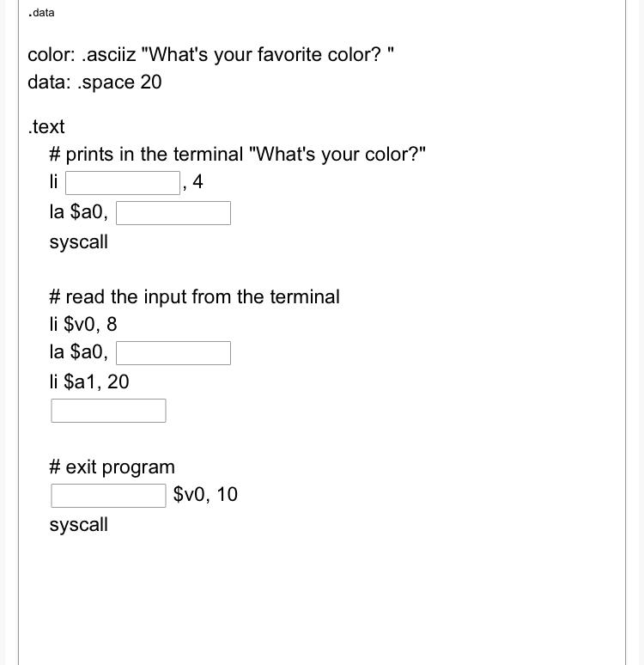
Task: Click the final syscall line after exit
Action: [79, 525]
